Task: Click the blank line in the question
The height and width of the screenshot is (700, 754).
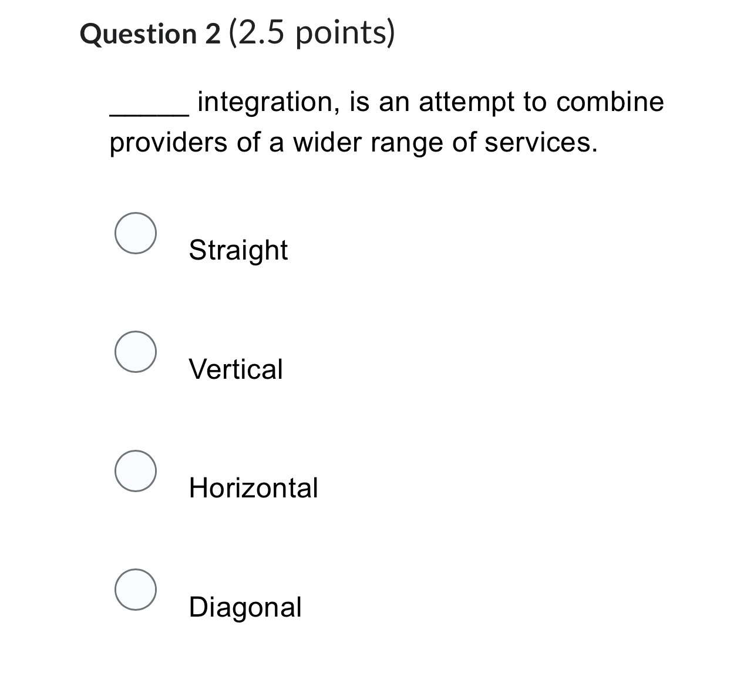Action: tap(148, 112)
